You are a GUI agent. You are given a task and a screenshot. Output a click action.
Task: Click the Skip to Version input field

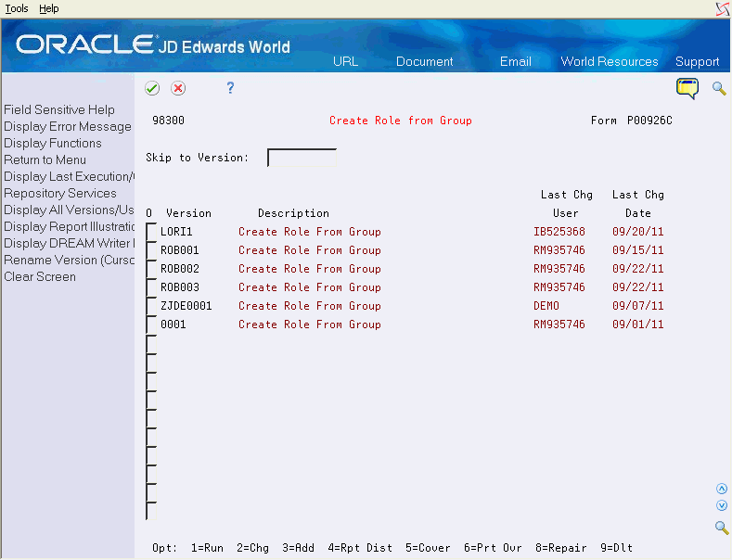[x=302, y=158]
